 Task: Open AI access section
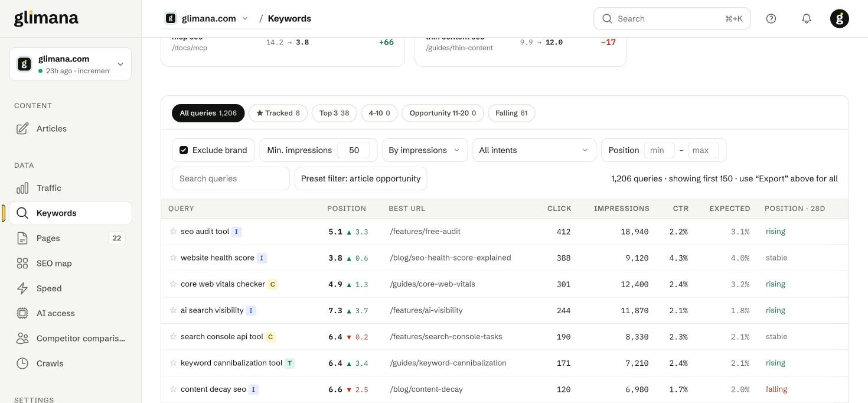point(70,313)
